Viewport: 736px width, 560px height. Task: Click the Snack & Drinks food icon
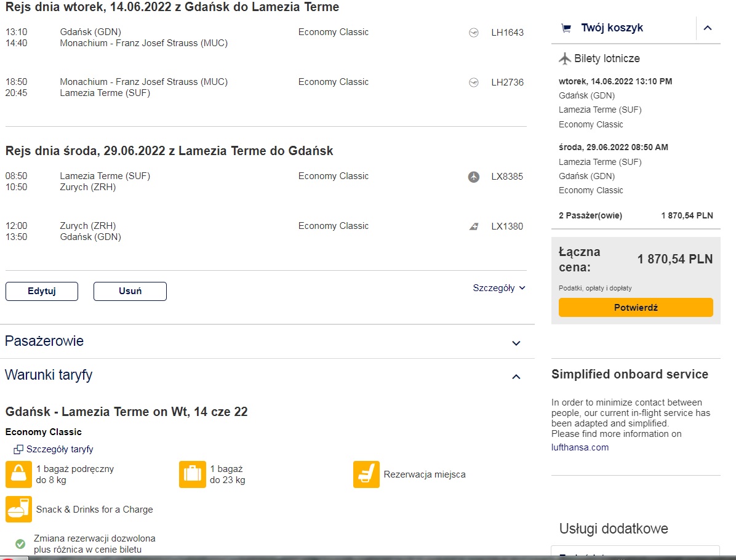coord(19,509)
